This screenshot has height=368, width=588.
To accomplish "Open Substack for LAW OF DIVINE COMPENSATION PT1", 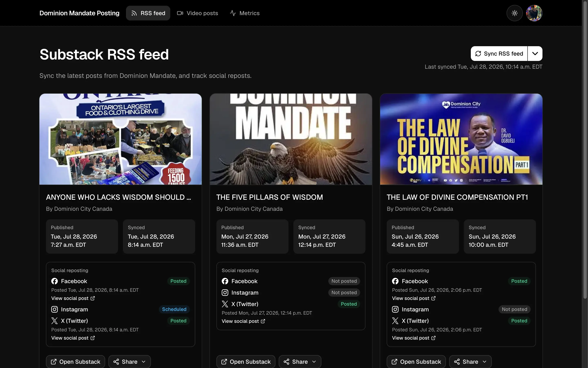I will tap(416, 362).
